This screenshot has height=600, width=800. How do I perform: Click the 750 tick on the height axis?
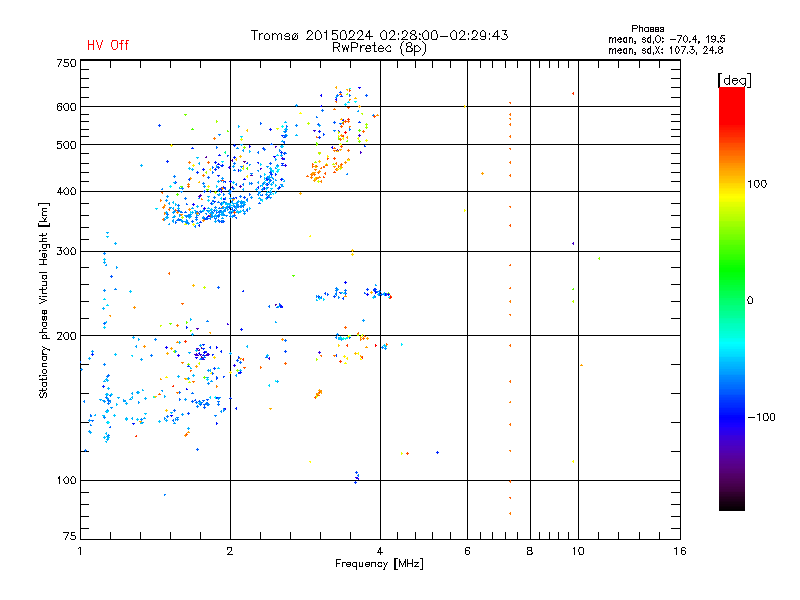click(x=66, y=63)
